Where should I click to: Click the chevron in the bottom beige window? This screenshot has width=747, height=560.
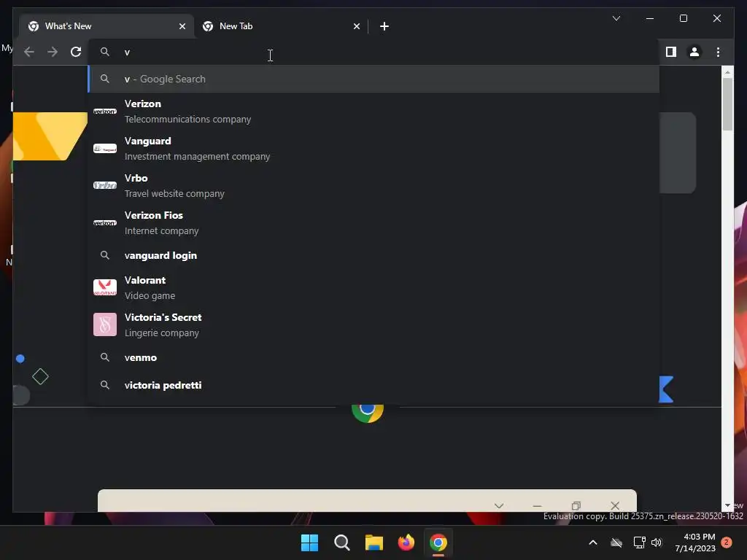(499, 506)
